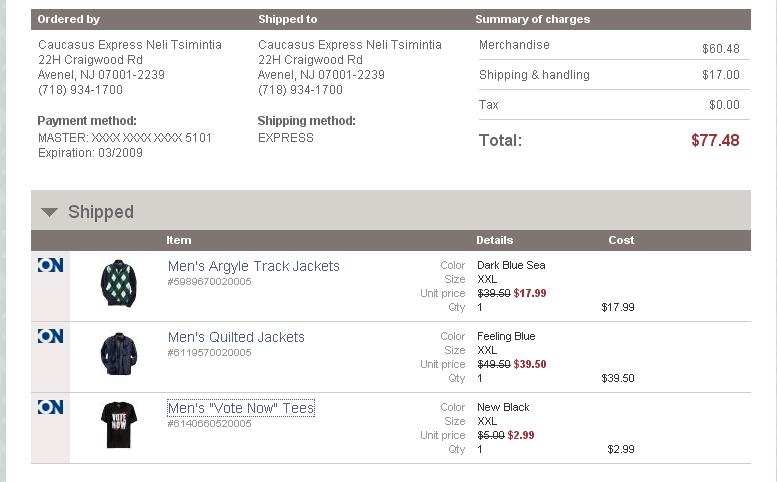The height and width of the screenshot is (482, 777).
Task: Open the Quilted Jacket product thumbnail
Action: pyautogui.click(x=119, y=354)
